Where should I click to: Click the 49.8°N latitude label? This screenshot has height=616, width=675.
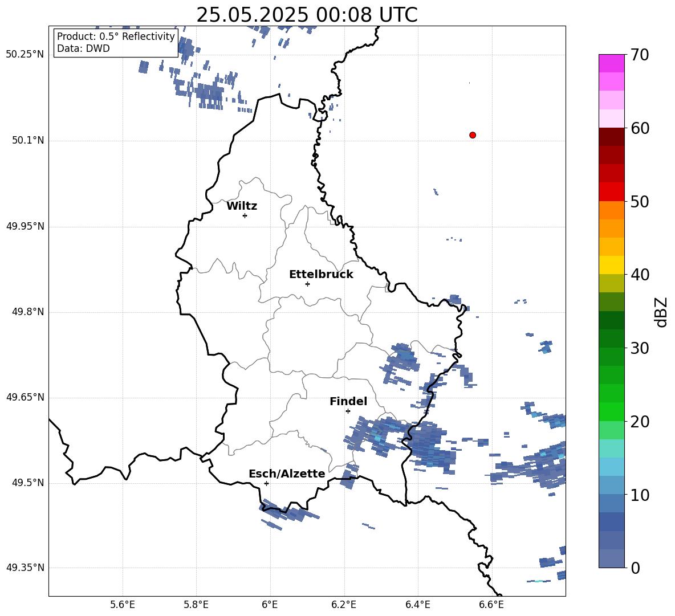[28, 312]
